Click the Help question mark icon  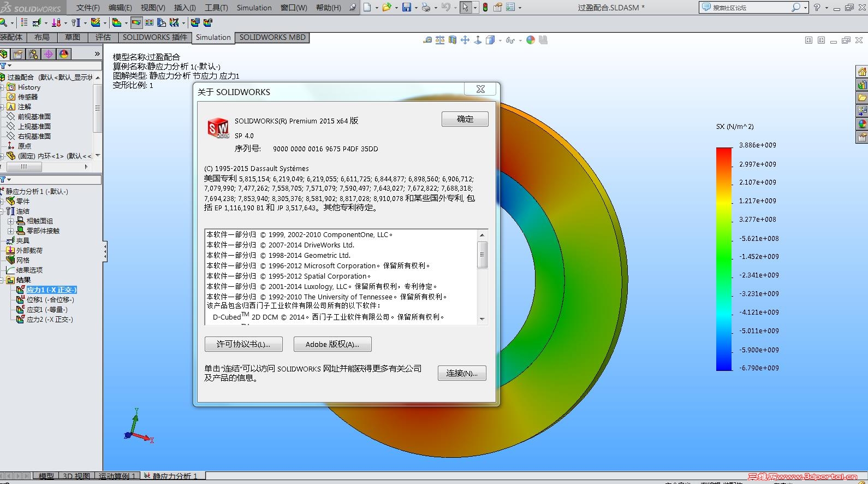pos(817,8)
